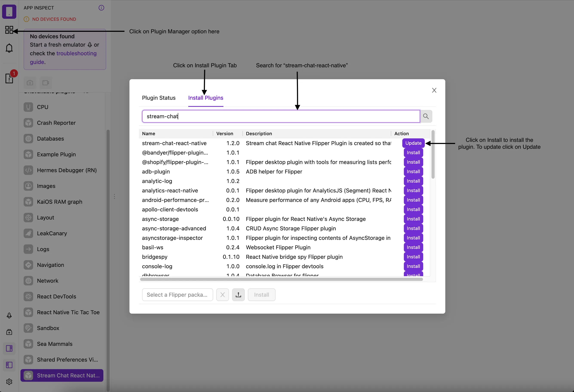Collapse the left sidebar with the panel icon
Viewport: 574px width, 392px height.
(x=9, y=365)
